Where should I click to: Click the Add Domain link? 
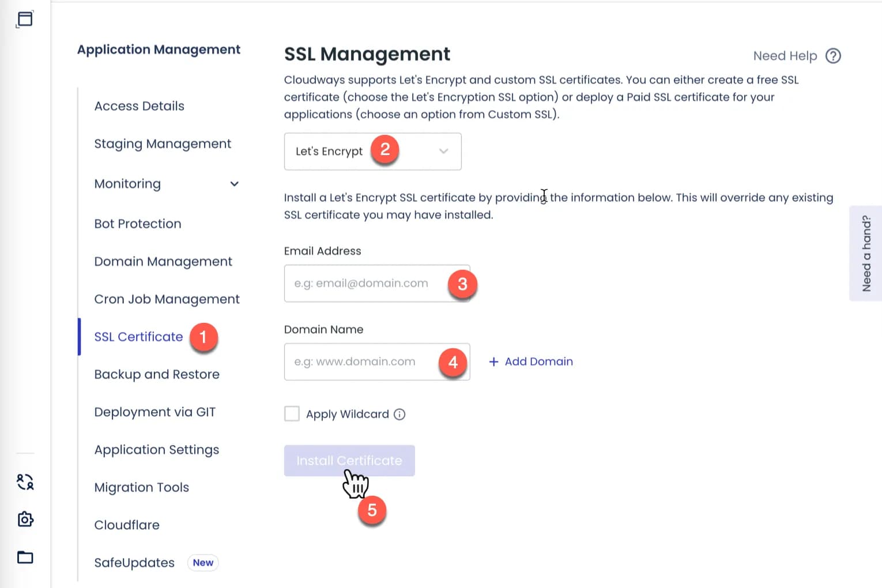coord(538,361)
